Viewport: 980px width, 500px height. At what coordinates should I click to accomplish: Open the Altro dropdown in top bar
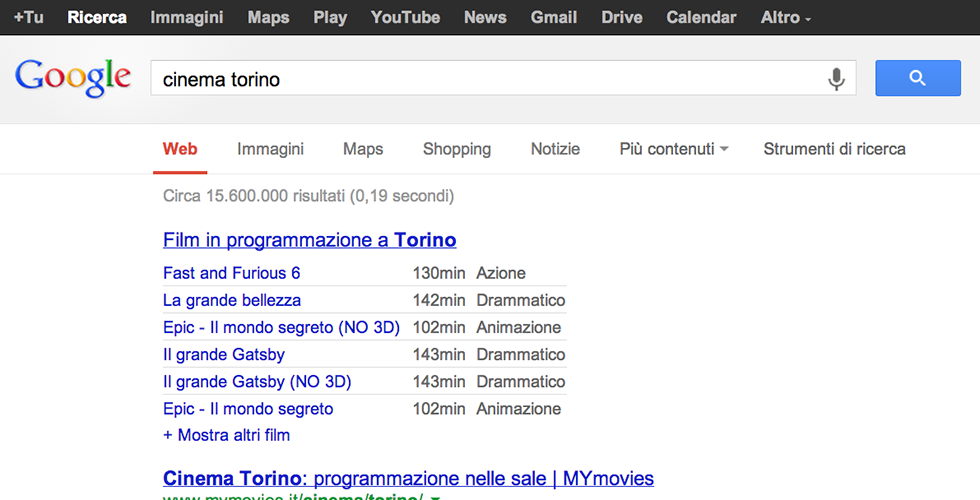(x=785, y=17)
